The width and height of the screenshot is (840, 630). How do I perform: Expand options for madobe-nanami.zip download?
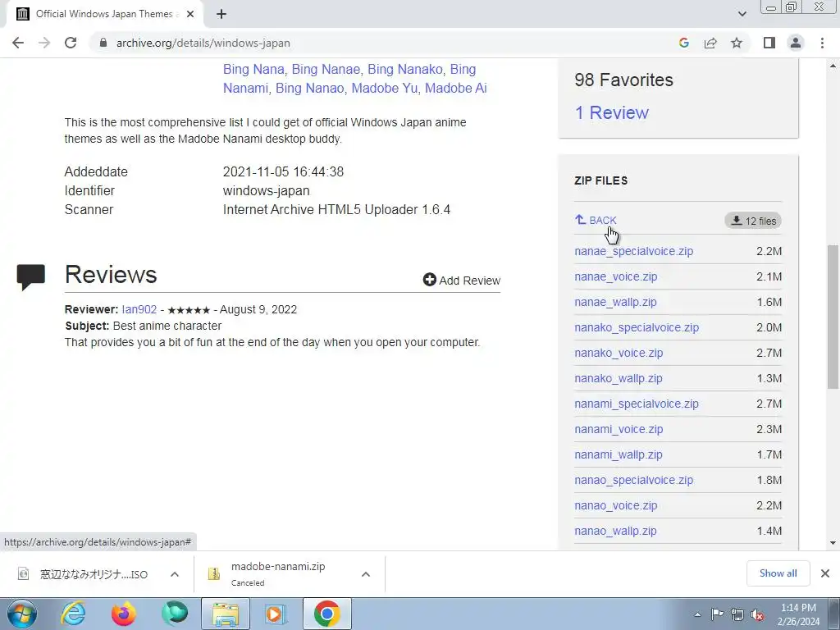[365, 574]
